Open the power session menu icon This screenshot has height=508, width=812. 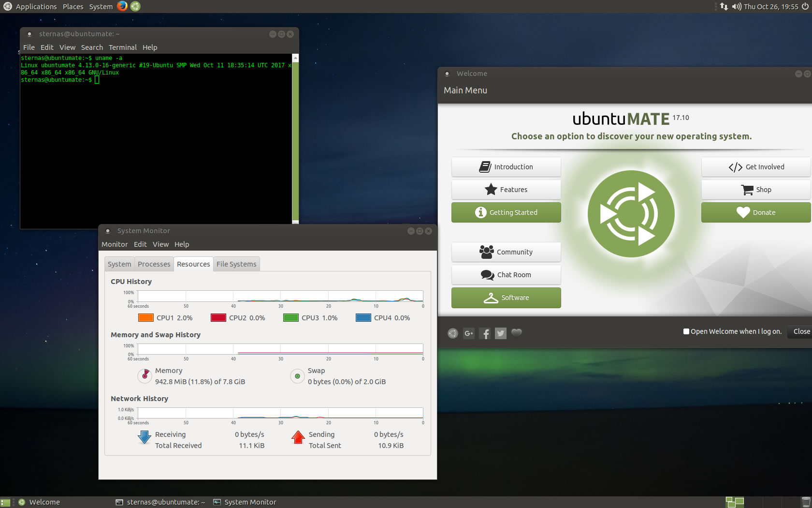[x=805, y=6]
